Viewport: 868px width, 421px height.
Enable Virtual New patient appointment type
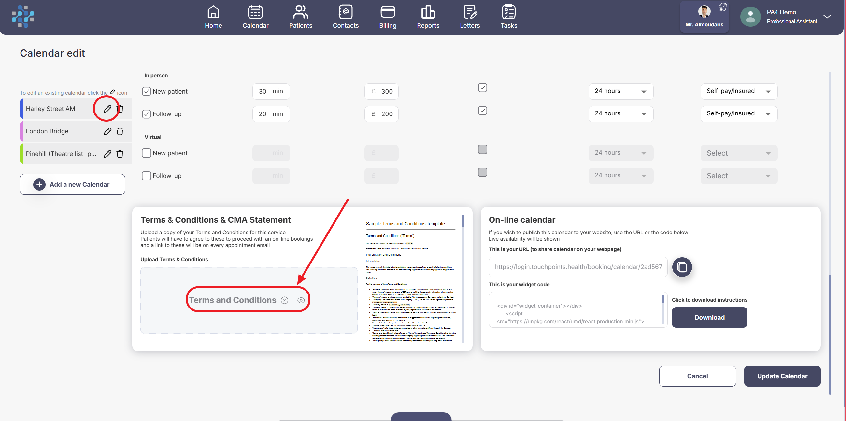(x=146, y=153)
